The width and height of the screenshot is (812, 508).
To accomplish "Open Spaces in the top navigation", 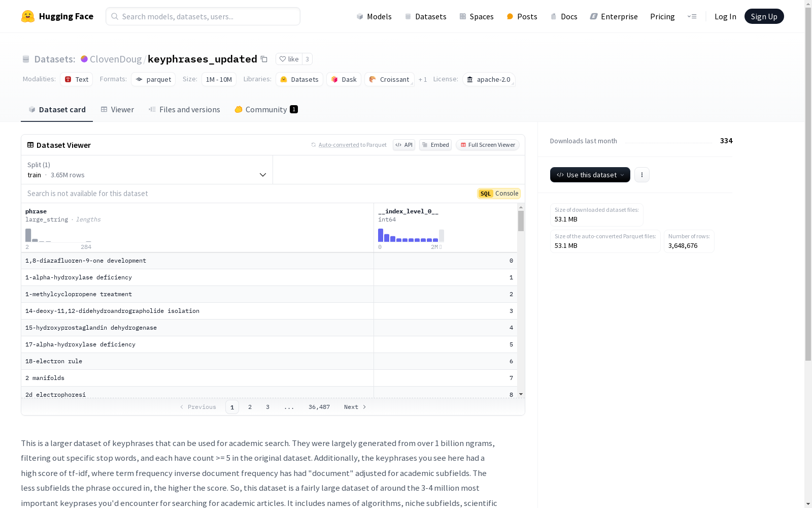I will (x=477, y=16).
